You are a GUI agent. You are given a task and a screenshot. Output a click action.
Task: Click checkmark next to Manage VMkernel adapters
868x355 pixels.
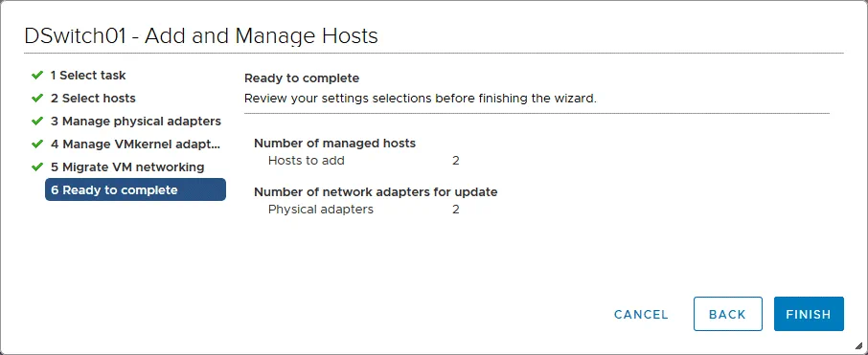click(x=37, y=144)
